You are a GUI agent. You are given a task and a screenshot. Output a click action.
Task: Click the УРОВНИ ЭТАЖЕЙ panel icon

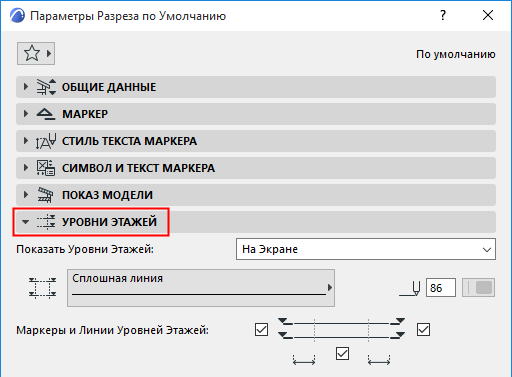46,222
